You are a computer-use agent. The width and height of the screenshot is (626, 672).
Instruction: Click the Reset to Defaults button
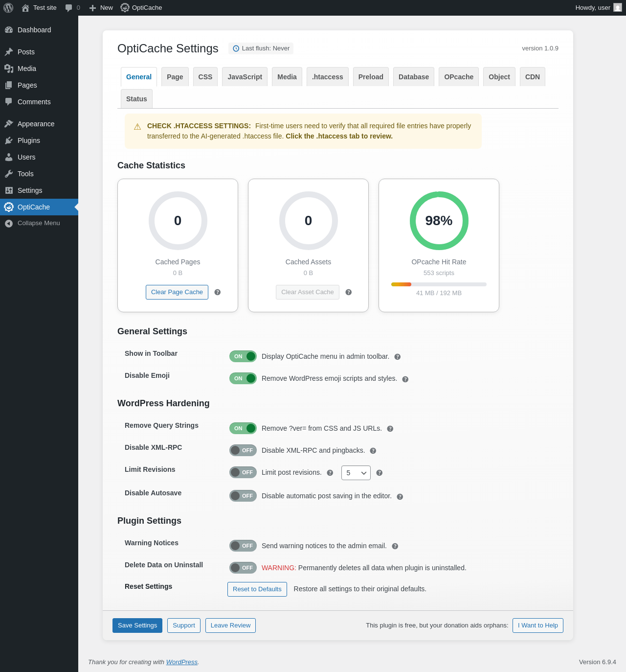(257, 589)
